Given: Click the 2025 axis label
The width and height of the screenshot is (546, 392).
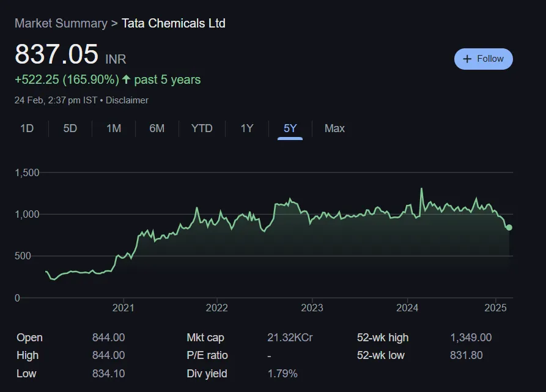Looking at the screenshot, I should pos(495,308).
